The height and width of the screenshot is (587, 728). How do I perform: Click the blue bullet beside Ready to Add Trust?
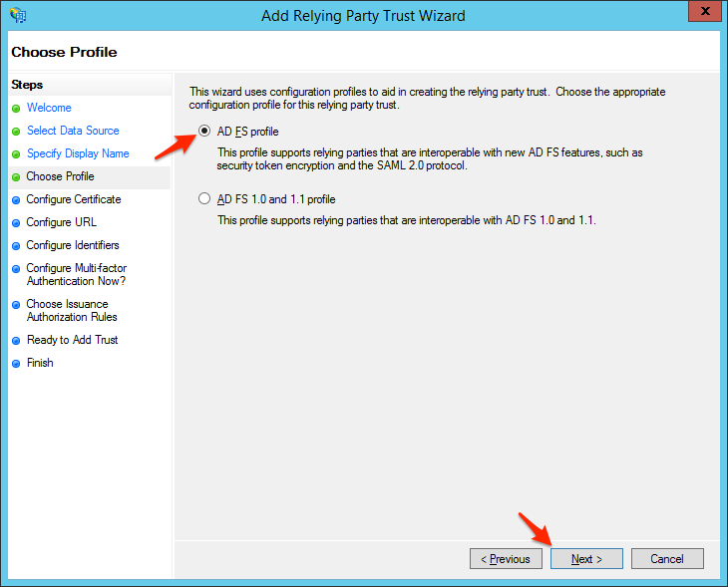16,340
